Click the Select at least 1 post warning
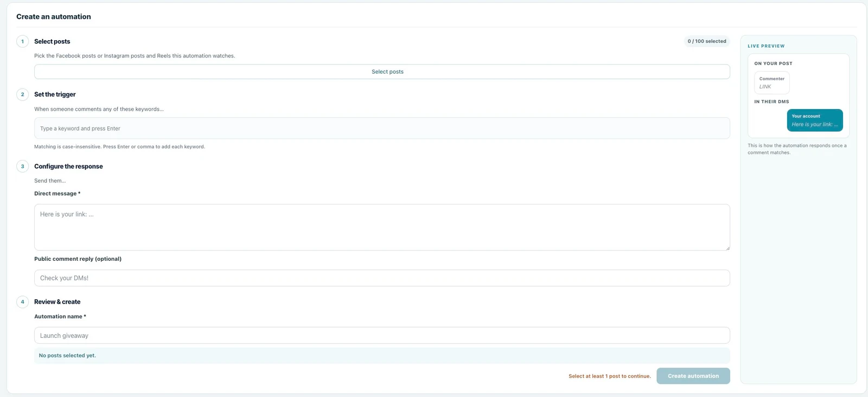The height and width of the screenshot is (397, 868). (610, 376)
